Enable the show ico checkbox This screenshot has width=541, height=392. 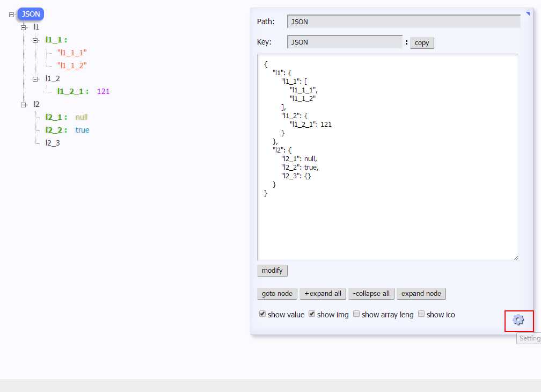(421, 314)
